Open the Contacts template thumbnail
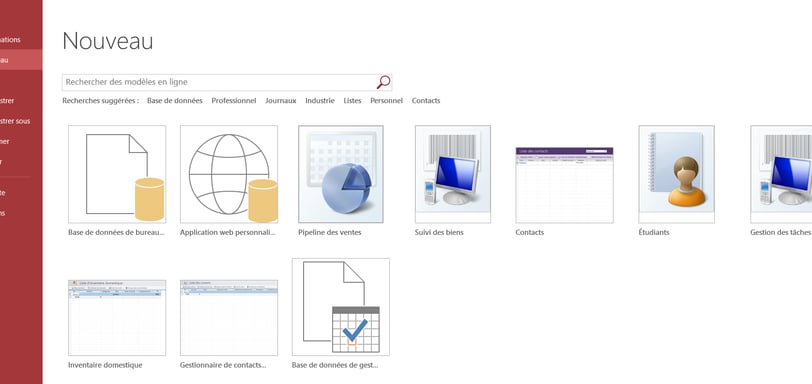Screen dimensions: 812x384 [x=564, y=185]
